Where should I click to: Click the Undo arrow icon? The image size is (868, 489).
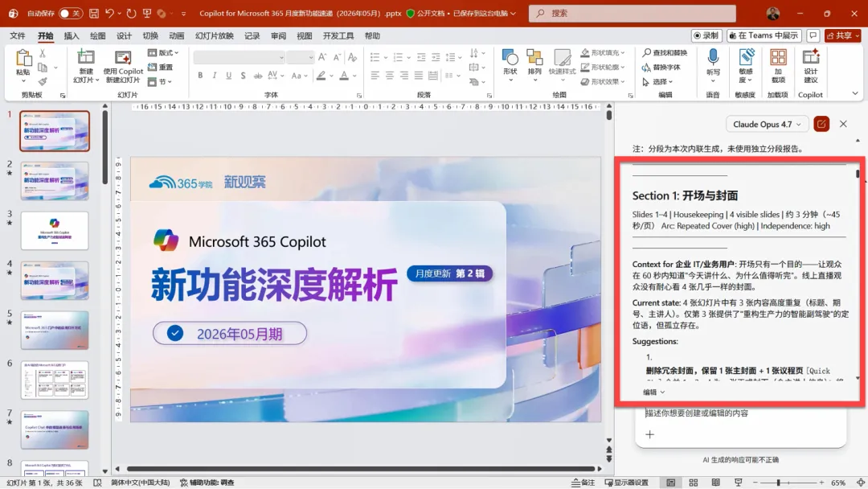[x=109, y=14]
